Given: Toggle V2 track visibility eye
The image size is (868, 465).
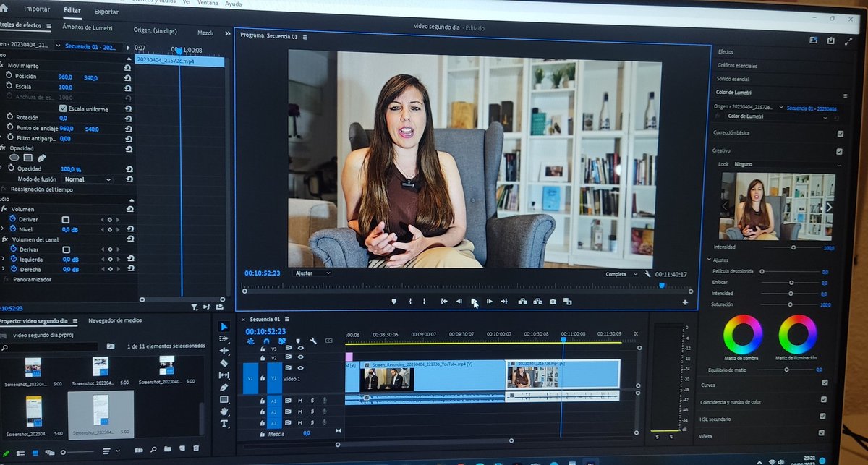Looking at the screenshot, I should tap(301, 357).
